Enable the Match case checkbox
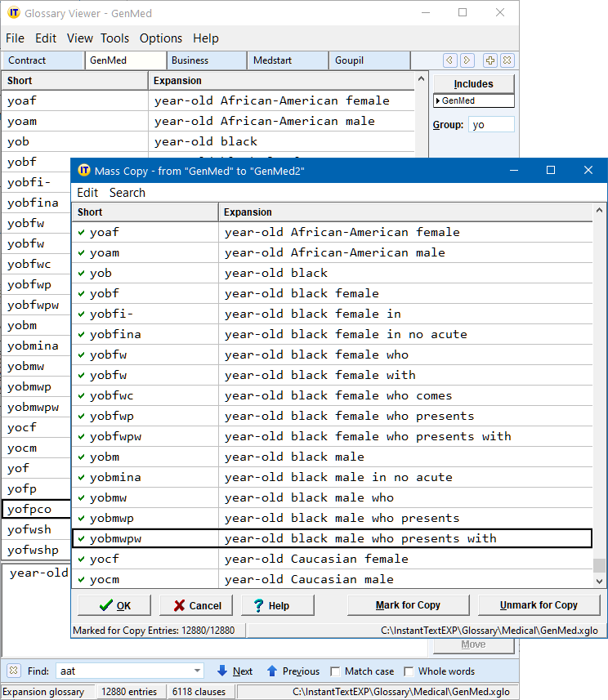The height and width of the screenshot is (700, 608). [x=335, y=671]
